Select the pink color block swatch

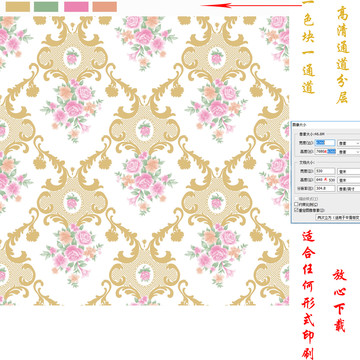[76, 7]
